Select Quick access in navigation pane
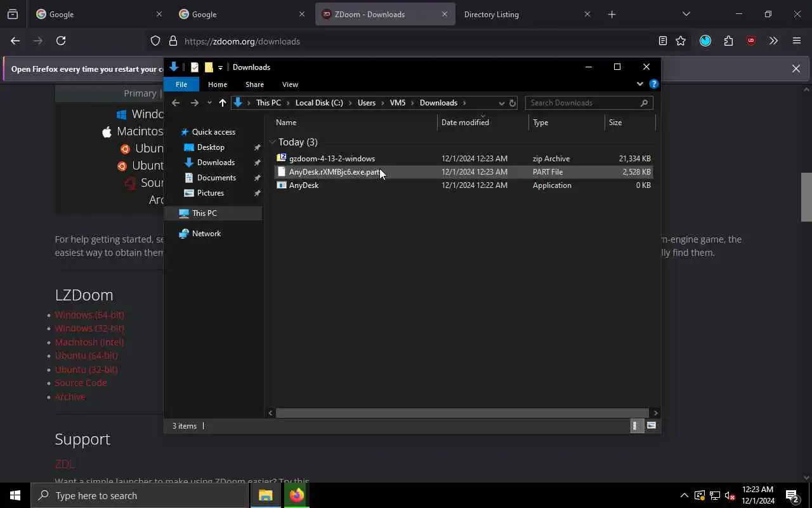812x508 pixels. [x=214, y=132]
